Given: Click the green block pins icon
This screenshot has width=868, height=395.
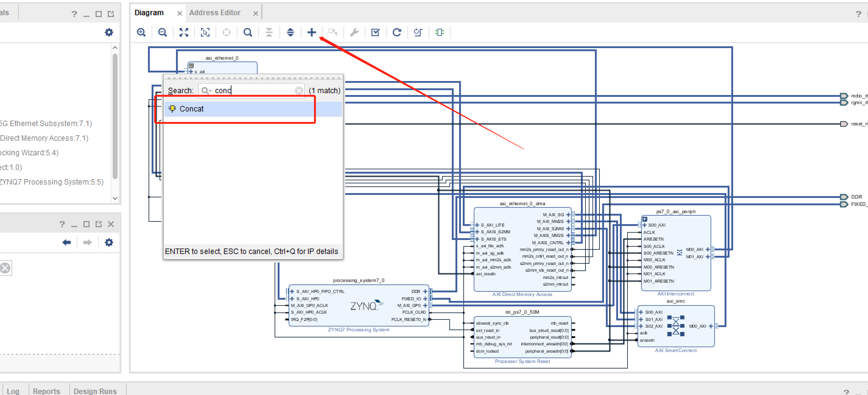Looking at the screenshot, I should [439, 32].
